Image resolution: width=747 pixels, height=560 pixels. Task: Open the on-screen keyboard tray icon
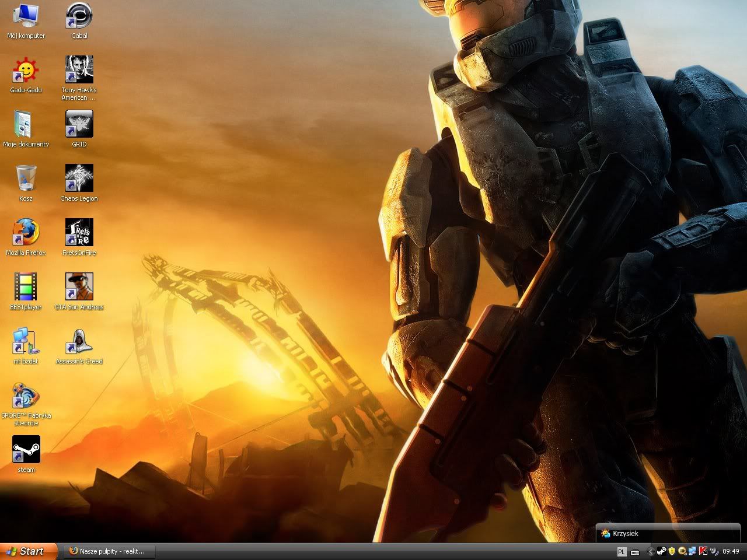635,551
